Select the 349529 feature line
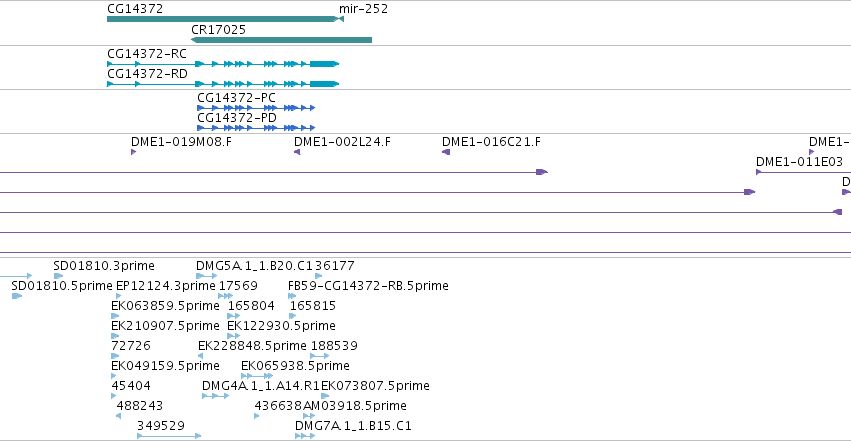Screen dimensions: 851x441 coord(169,436)
